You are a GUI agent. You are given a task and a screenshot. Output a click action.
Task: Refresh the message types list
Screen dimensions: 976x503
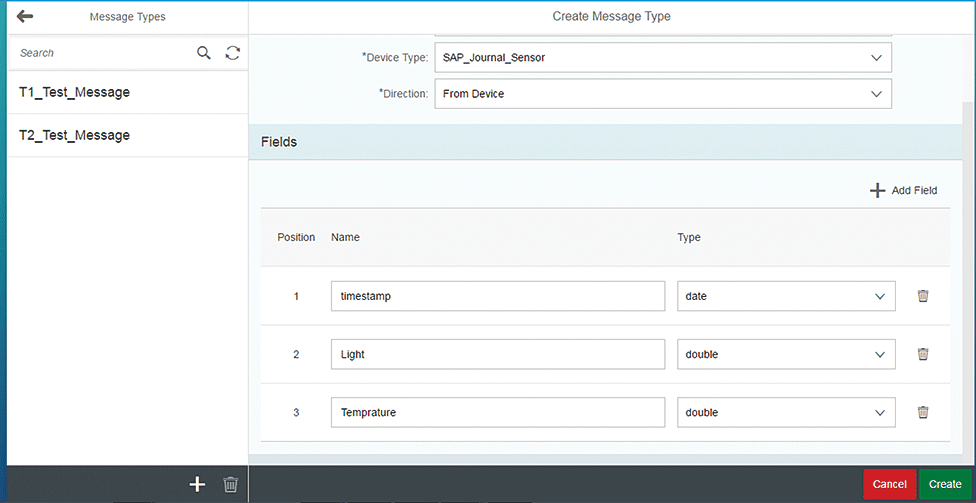tap(233, 53)
